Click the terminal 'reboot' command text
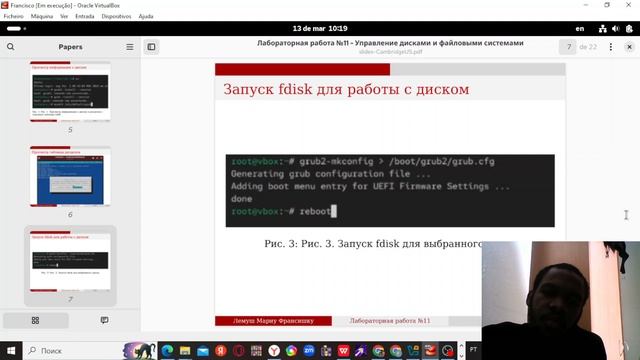640x360 pixels. click(315, 211)
